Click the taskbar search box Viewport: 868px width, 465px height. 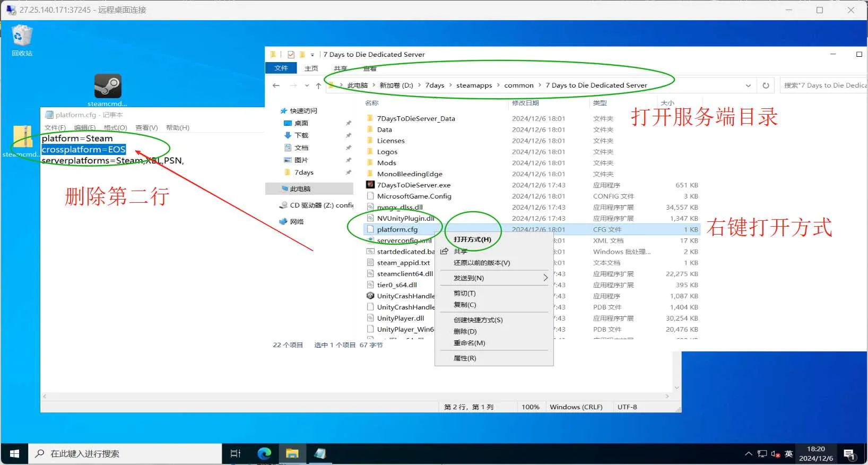pyautogui.click(x=125, y=454)
